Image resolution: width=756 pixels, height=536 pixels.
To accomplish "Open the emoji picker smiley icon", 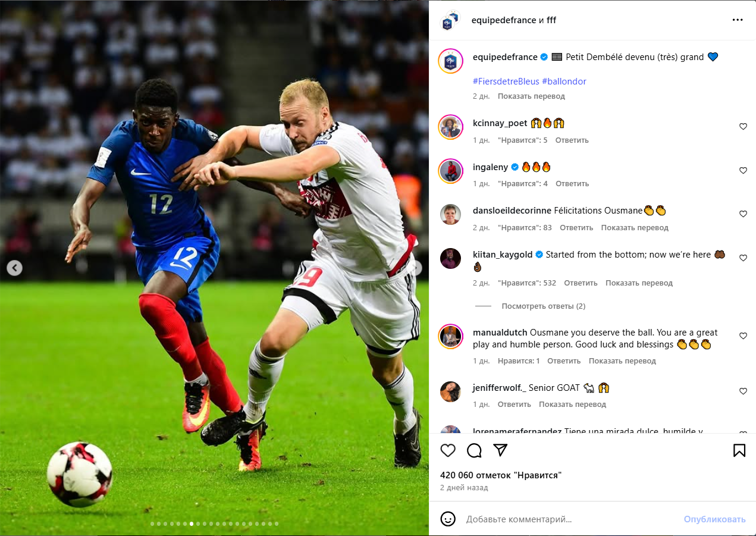I will pos(448,519).
